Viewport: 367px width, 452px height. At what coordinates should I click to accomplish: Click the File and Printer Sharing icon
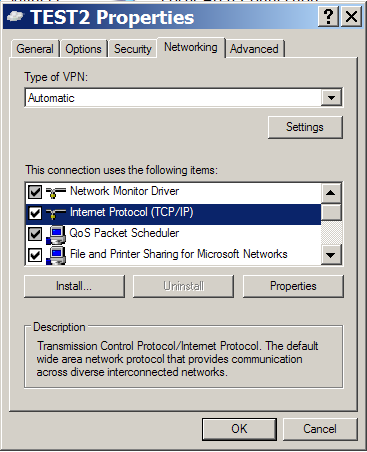[56, 255]
